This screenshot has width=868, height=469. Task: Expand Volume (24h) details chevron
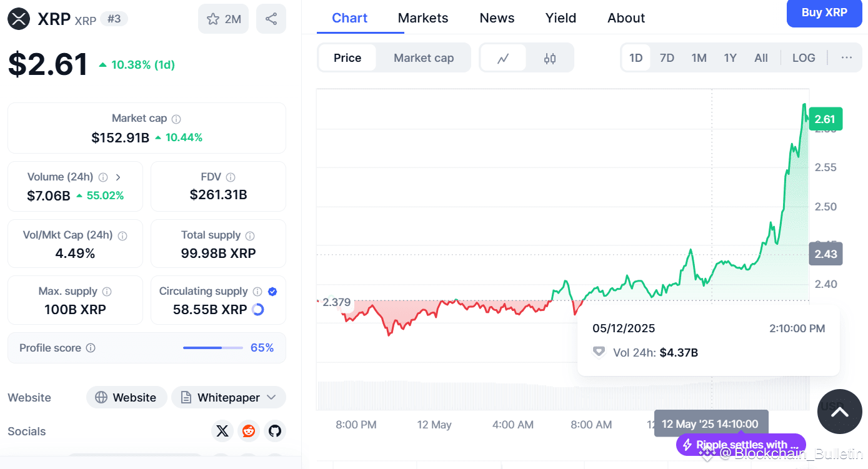tap(118, 177)
